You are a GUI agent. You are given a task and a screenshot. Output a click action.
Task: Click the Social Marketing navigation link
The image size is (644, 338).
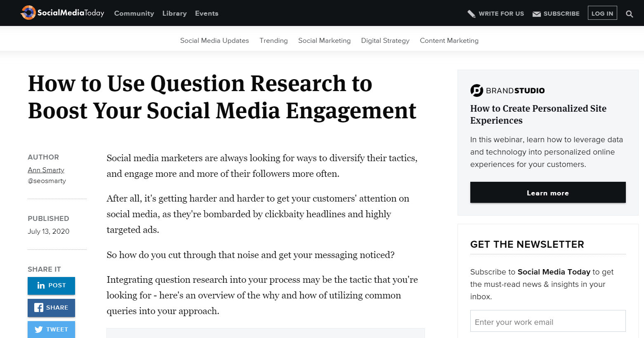(324, 40)
